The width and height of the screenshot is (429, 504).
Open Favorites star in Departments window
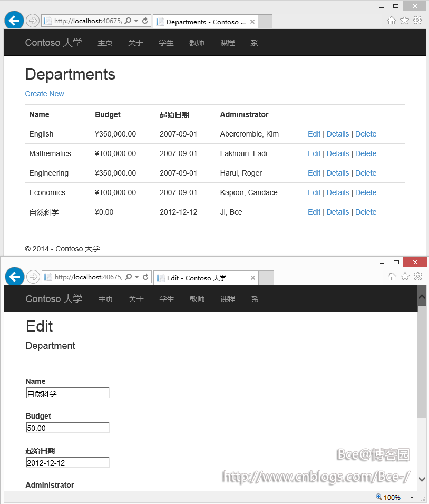click(404, 21)
